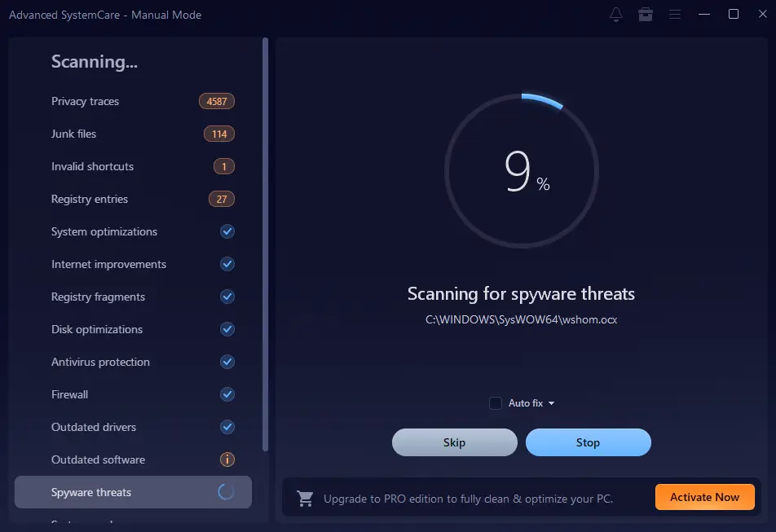
Task: Click the checkmark beside Disk optimizations
Action: point(227,329)
